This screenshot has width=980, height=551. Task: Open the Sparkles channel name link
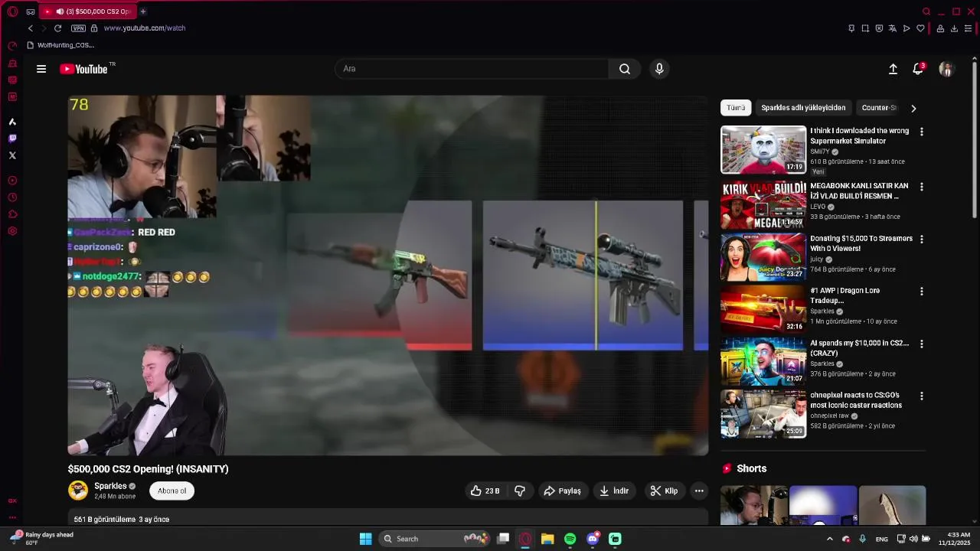(x=110, y=486)
